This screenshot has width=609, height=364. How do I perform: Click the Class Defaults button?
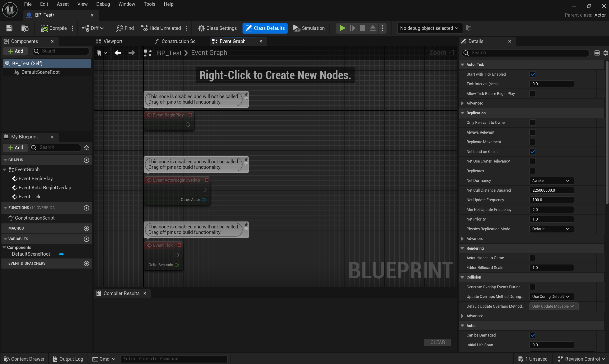point(265,28)
